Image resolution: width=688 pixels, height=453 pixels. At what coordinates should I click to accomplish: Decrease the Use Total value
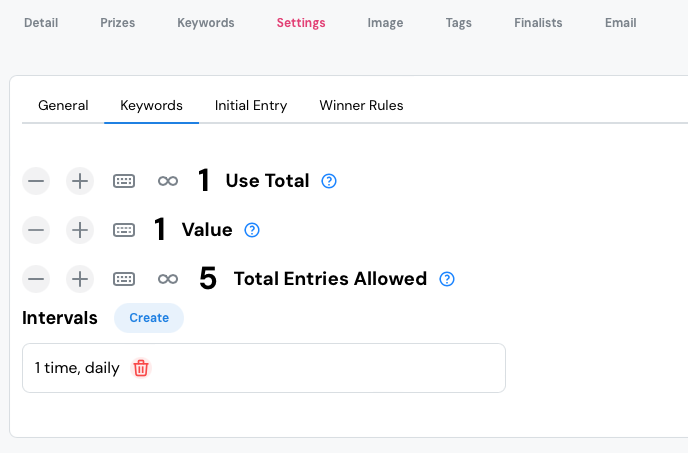pyautogui.click(x=36, y=181)
